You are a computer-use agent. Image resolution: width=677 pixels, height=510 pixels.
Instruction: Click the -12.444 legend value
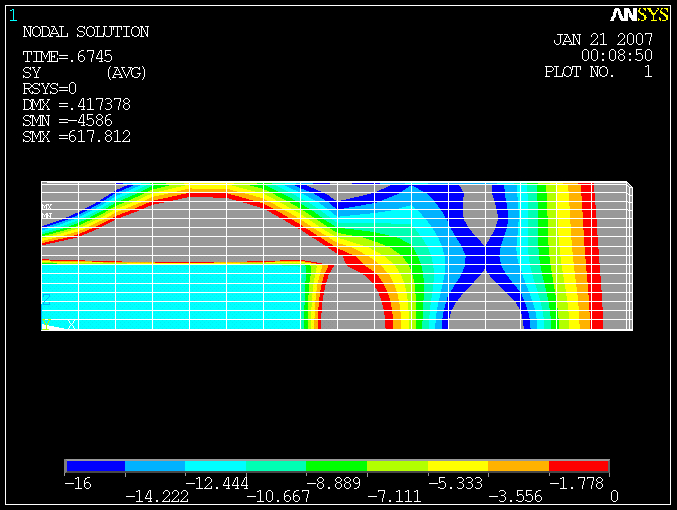217,483
